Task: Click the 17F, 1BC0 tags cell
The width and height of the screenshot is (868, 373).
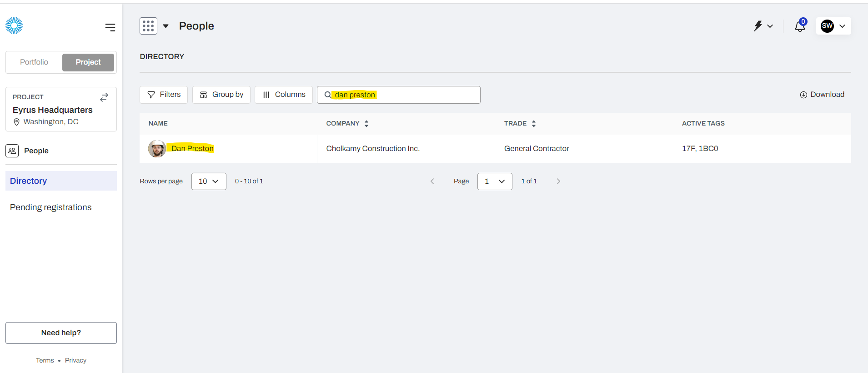Action: point(700,148)
